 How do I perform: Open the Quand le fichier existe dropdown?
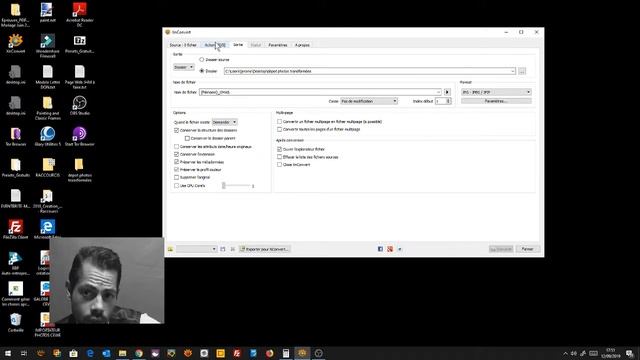click(224, 122)
